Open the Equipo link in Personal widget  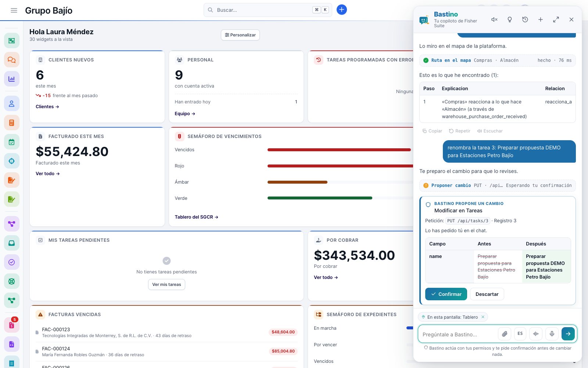pos(185,114)
